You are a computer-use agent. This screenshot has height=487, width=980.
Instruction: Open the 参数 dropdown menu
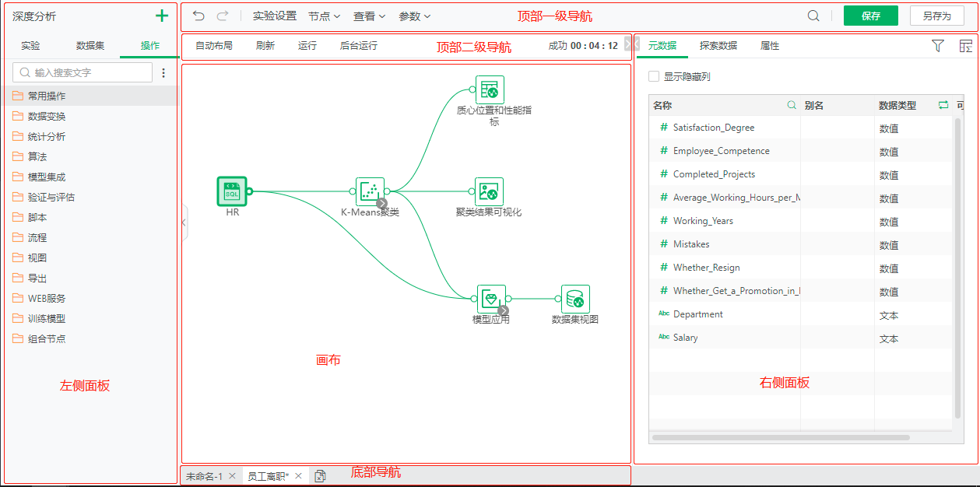click(414, 16)
